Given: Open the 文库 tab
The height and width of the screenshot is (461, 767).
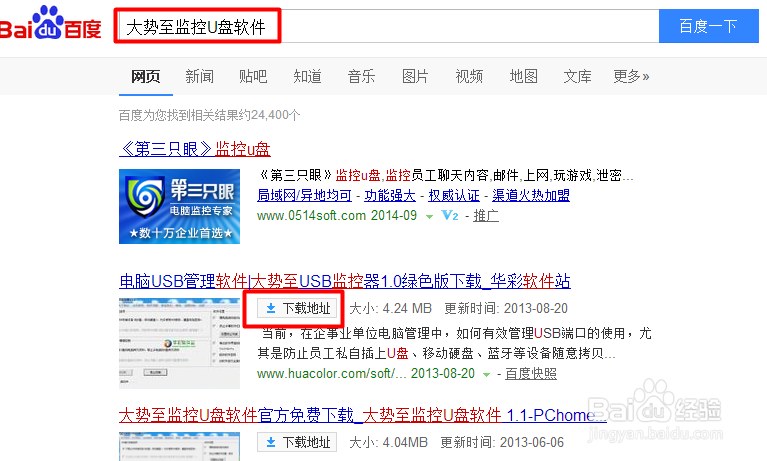Looking at the screenshot, I should coord(577,76).
